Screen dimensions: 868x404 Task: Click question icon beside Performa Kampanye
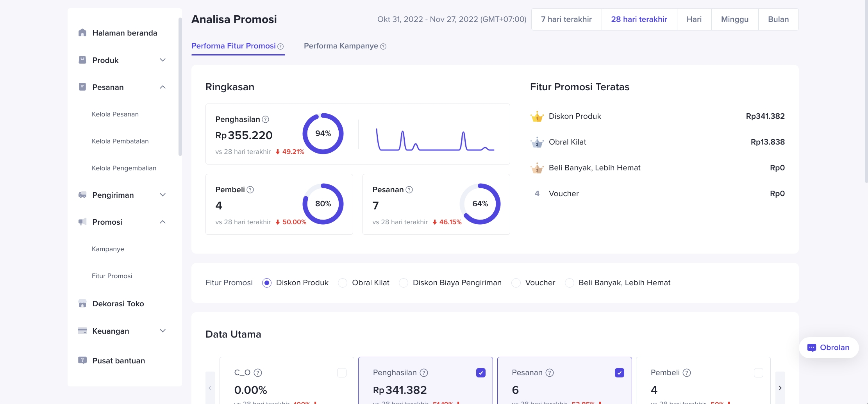383,46
